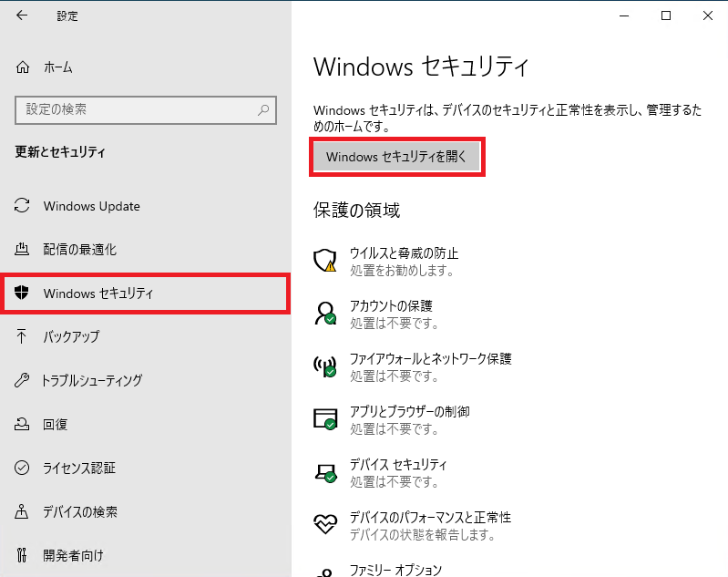Click the ウイルスと脅威の防止 shield warning icon

click(325, 260)
